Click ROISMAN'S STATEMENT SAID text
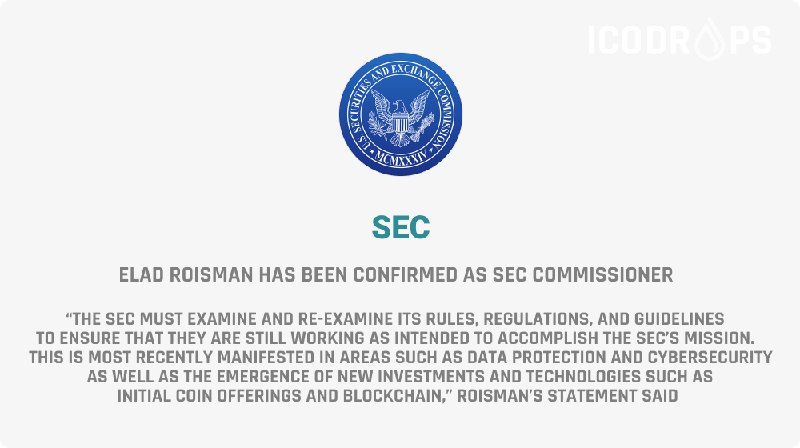 [x=567, y=396]
